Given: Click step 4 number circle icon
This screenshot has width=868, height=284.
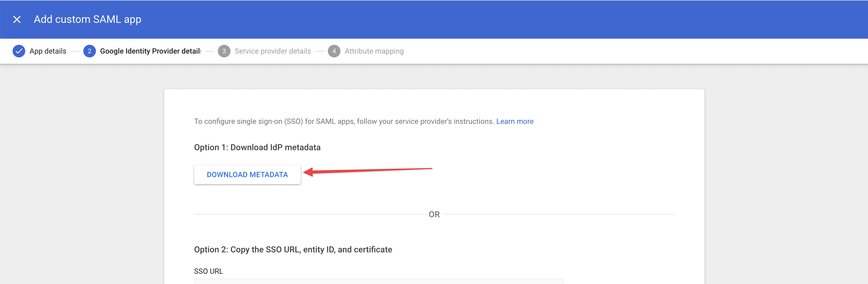Looking at the screenshot, I should (334, 51).
